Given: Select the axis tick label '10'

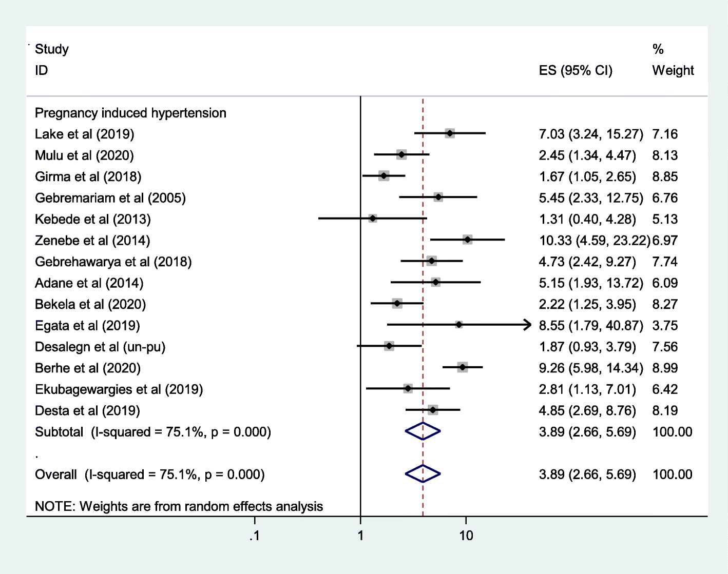Looking at the screenshot, I should pyautogui.click(x=466, y=536).
